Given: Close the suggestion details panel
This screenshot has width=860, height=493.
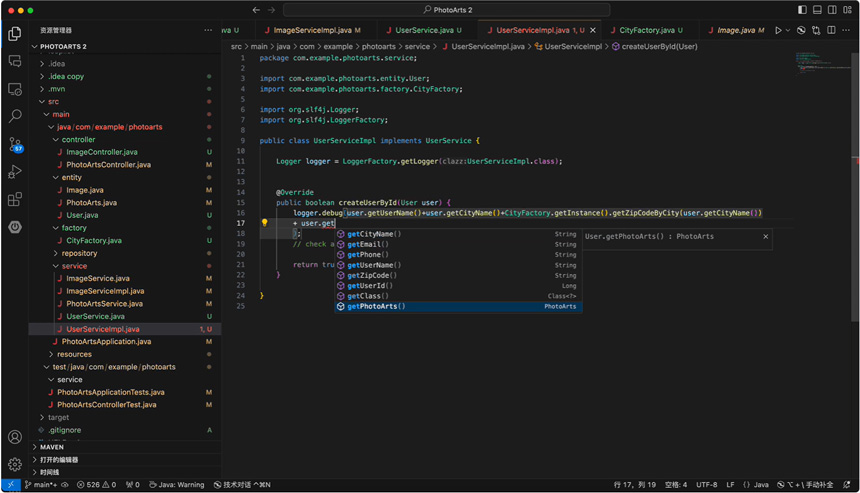Looking at the screenshot, I should point(766,236).
